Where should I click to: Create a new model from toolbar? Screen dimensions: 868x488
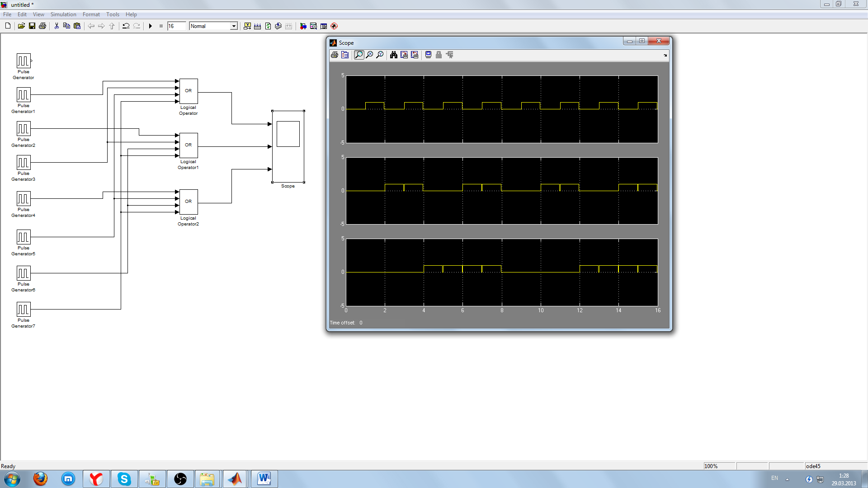click(x=8, y=26)
